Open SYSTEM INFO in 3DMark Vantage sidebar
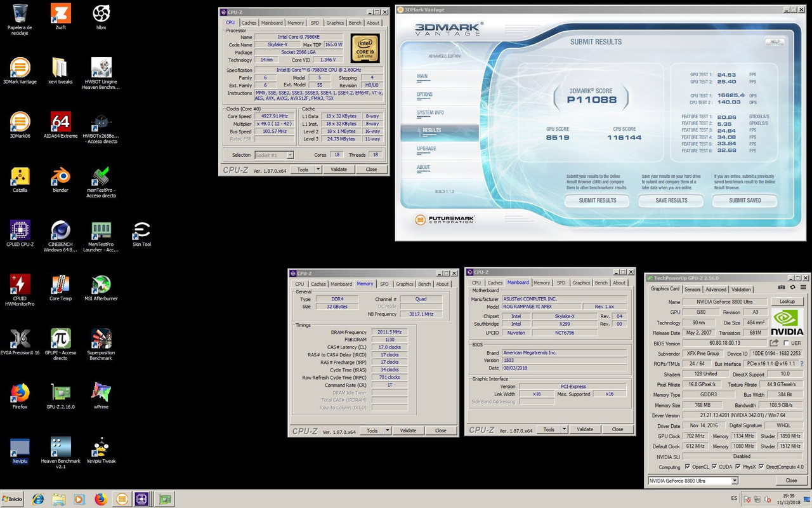812x508 pixels. pyautogui.click(x=430, y=113)
